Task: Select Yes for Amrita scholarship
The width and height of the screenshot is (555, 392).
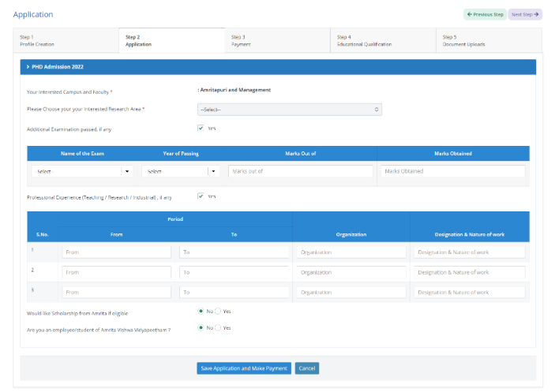Action: (219, 312)
